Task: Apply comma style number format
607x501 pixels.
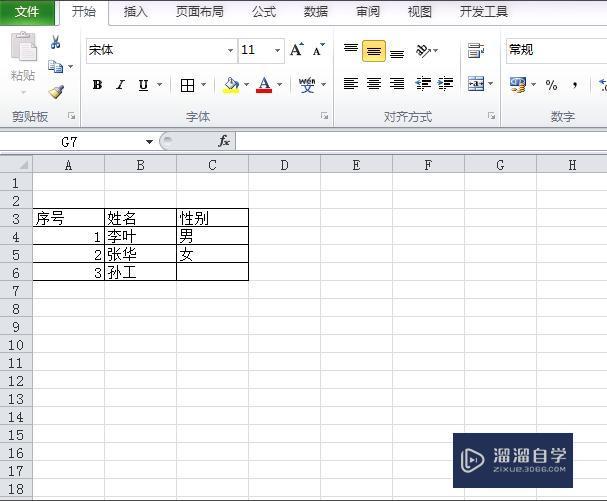Action: pyautogui.click(x=575, y=85)
